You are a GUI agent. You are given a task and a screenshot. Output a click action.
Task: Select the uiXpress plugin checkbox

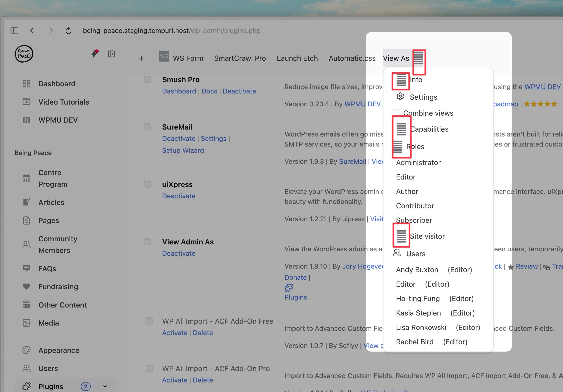pos(147,184)
